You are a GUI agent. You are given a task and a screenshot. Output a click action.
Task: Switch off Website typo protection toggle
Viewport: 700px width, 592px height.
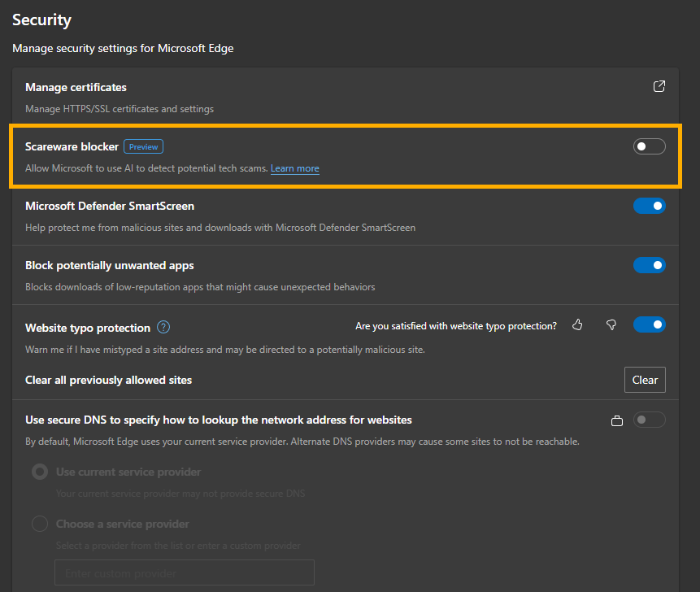tap(649, 324)
